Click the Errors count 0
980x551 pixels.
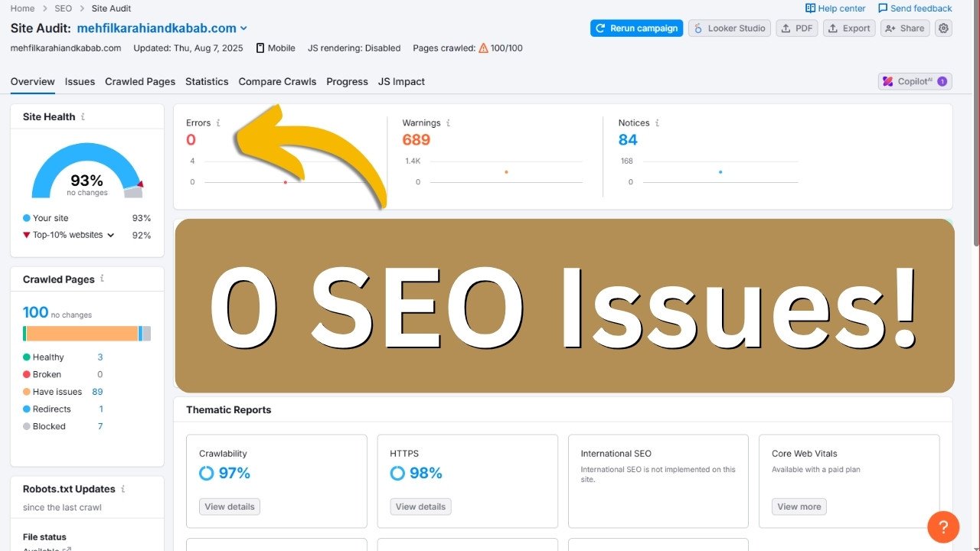[191, 140]
